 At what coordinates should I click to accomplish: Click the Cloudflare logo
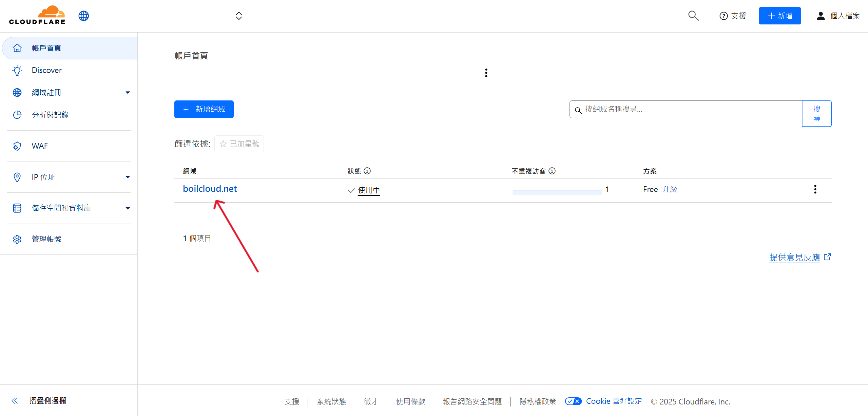37,15
